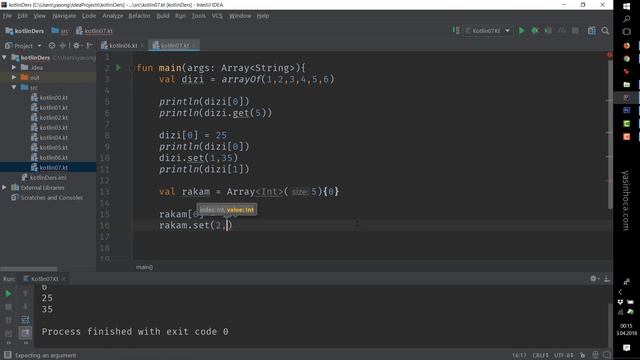Run Kotlin07Kt with the green play button
Viewport: 640px width, 360px height.
521,31
